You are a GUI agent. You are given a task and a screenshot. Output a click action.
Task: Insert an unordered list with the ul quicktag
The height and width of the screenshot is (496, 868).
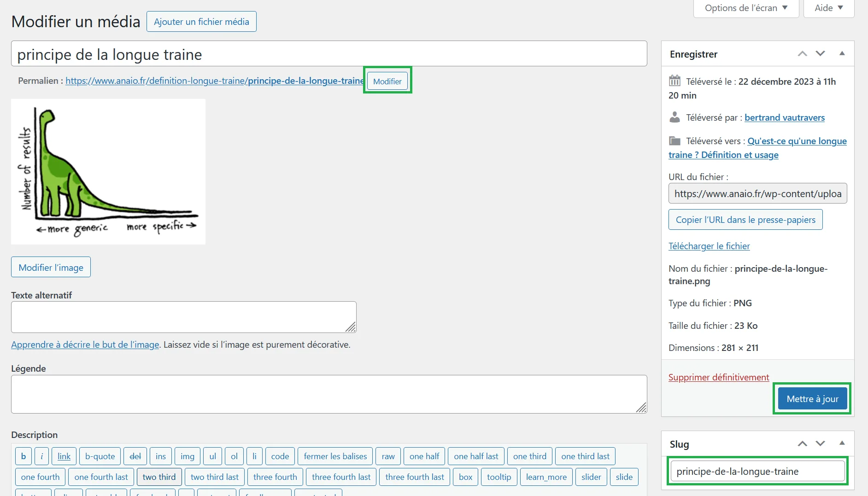(x=212, y=456)
